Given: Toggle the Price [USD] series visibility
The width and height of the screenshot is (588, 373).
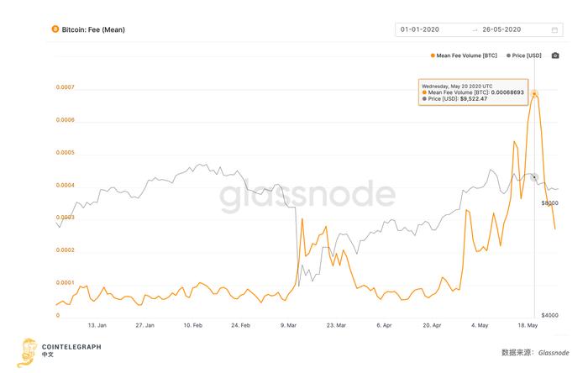Looking at the screenshot, I should pos(529,55).
